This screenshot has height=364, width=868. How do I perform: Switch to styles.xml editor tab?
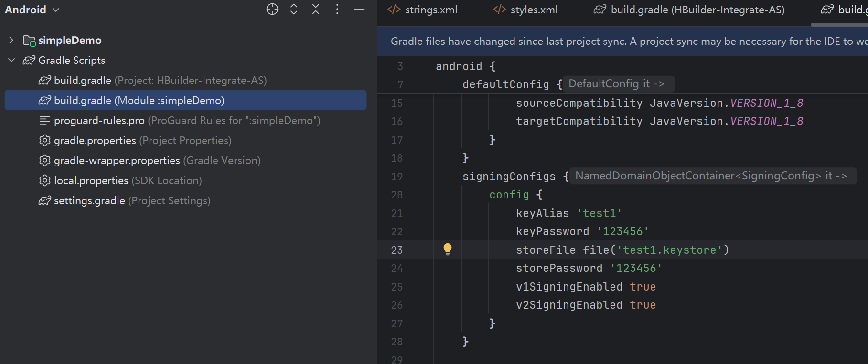coord(525,10)
